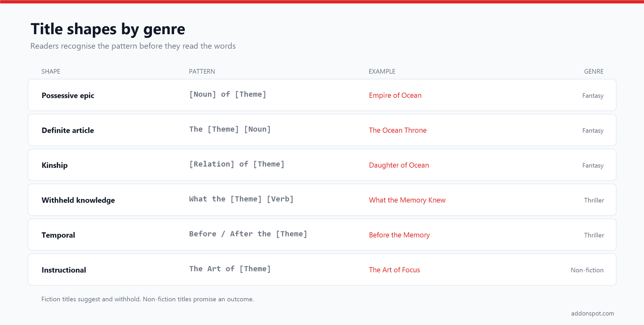The height and width of the screenshot is (325, 644).
Task: Select the 'Withheld knowledge' shape cell
Action: 78,200
